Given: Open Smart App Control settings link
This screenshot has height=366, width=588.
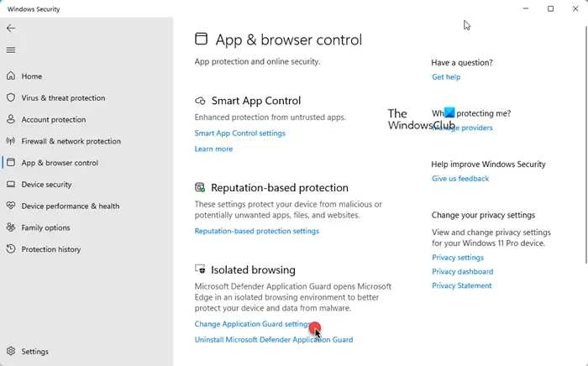Looking at the screenshot, I should pyautogui.click(x=240, y=133).
